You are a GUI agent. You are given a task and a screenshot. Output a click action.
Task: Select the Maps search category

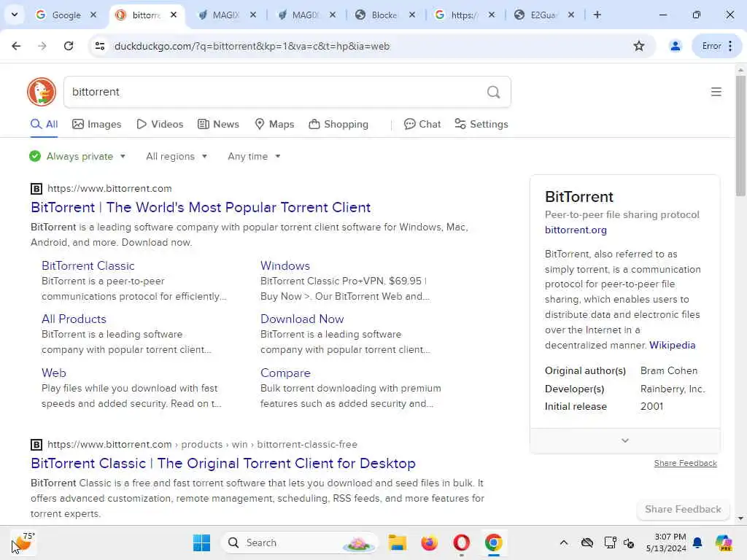(x=274, y=124)
